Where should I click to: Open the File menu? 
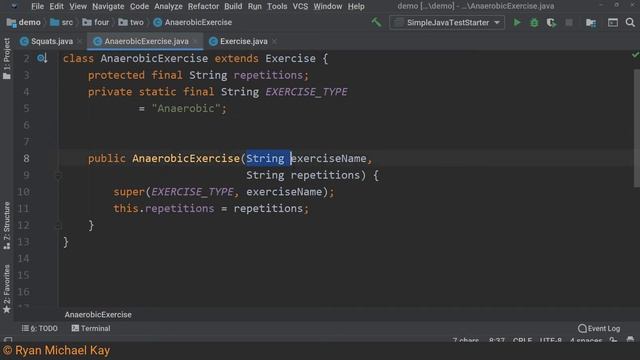[37, 6]
